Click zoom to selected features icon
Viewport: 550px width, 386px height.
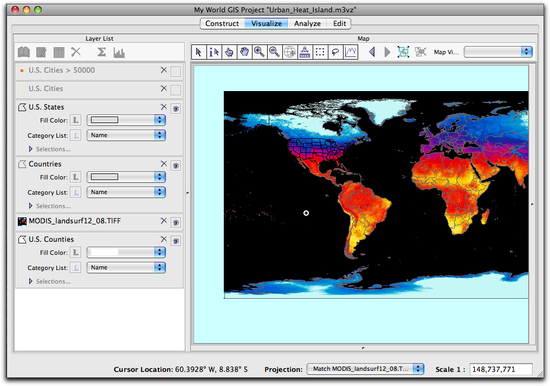(x=420, y=52)
